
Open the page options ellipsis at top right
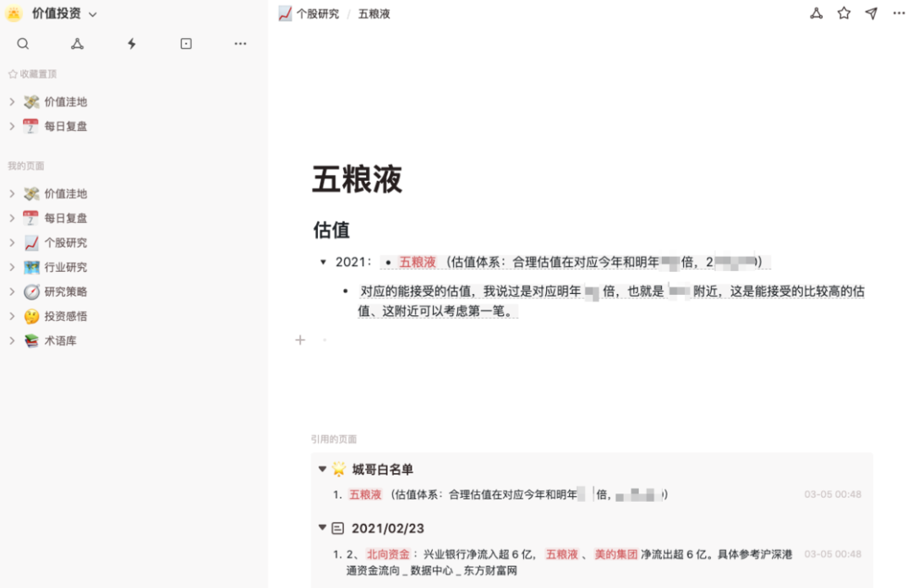coord(899,14)
